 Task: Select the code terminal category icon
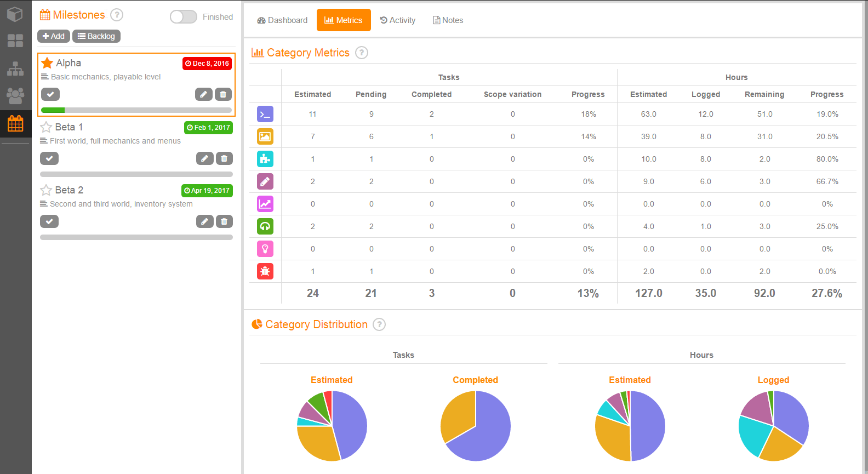pos(265,114)
